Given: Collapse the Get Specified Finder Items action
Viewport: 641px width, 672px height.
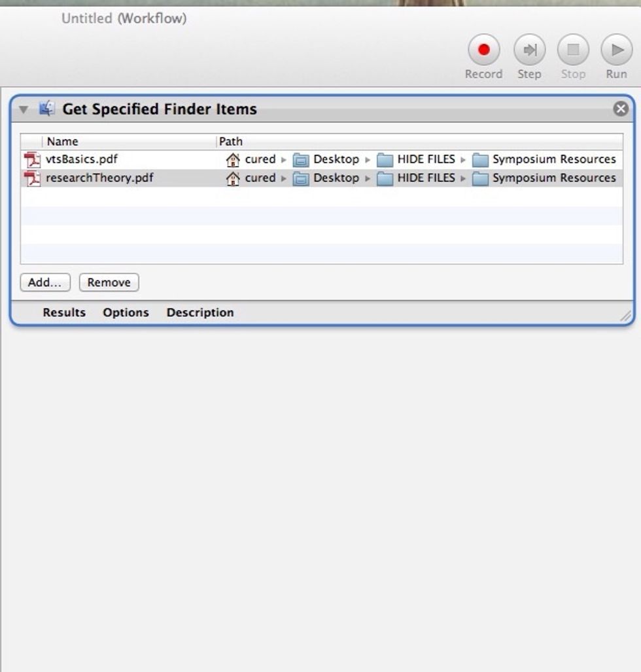Looking at the screenshot, I should click(x=24, y=110).
